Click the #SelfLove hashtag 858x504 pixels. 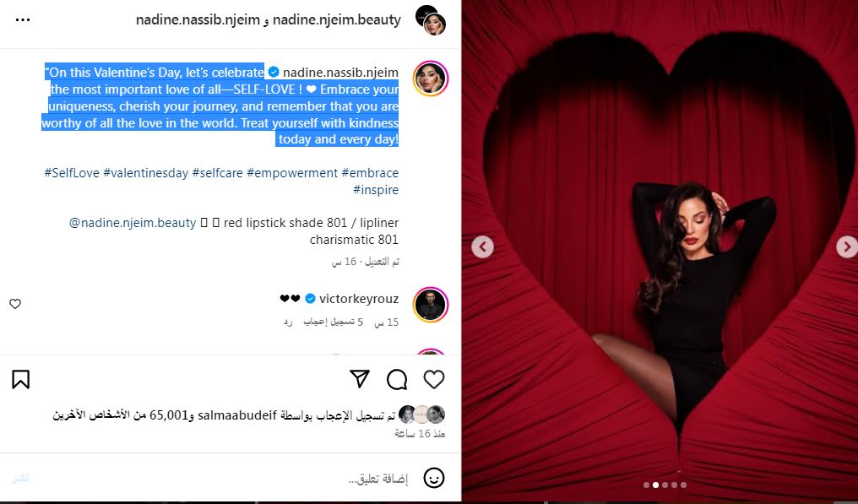click(x=72, y=173)
